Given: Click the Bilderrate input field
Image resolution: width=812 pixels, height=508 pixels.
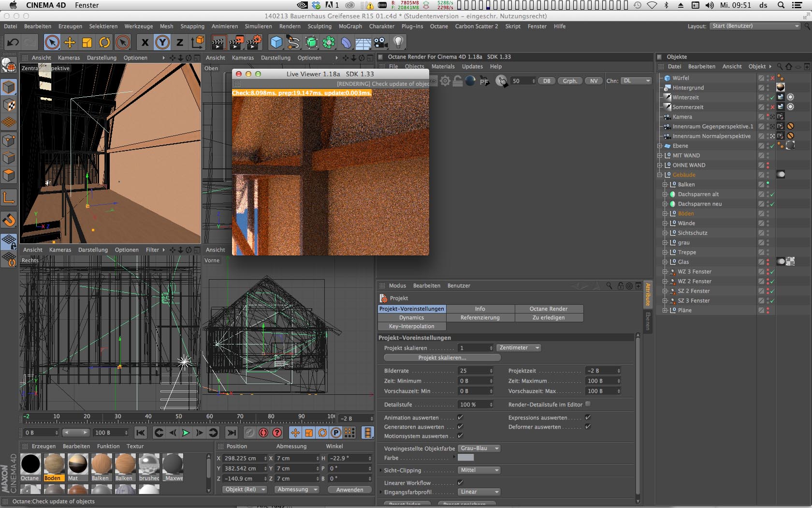Looking at the screenshot, I should tap(476, 371).
